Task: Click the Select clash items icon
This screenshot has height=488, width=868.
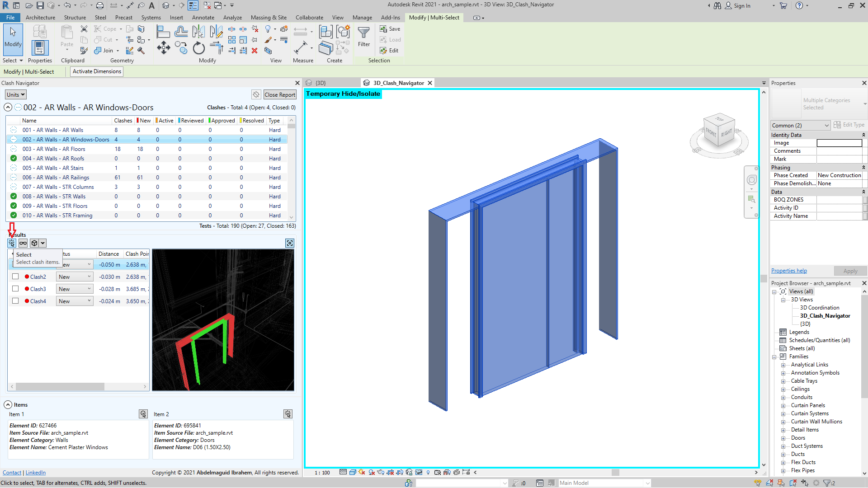Action: 12,243
